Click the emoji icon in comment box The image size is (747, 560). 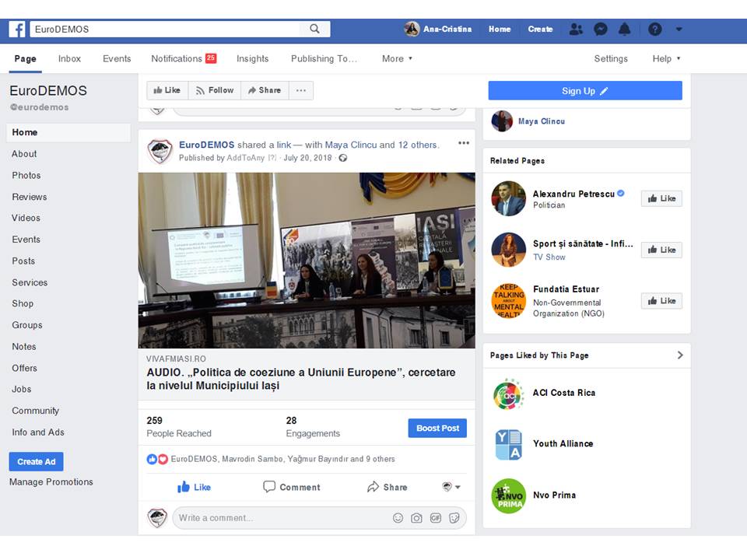point(398,518)
